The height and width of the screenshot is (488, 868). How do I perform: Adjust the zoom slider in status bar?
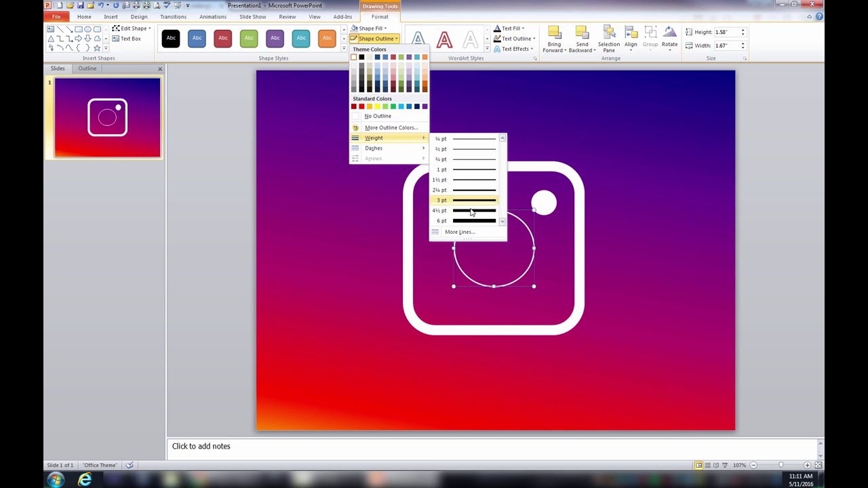point(781,465)
